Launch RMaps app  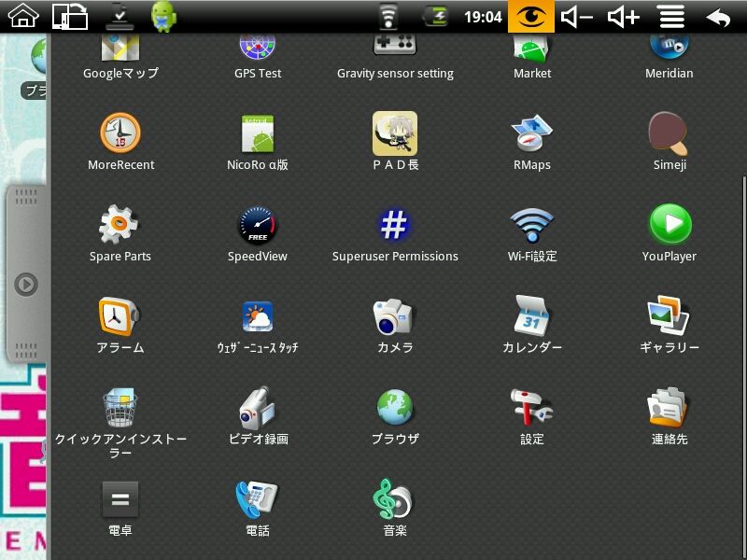click(x=532, y=142)
